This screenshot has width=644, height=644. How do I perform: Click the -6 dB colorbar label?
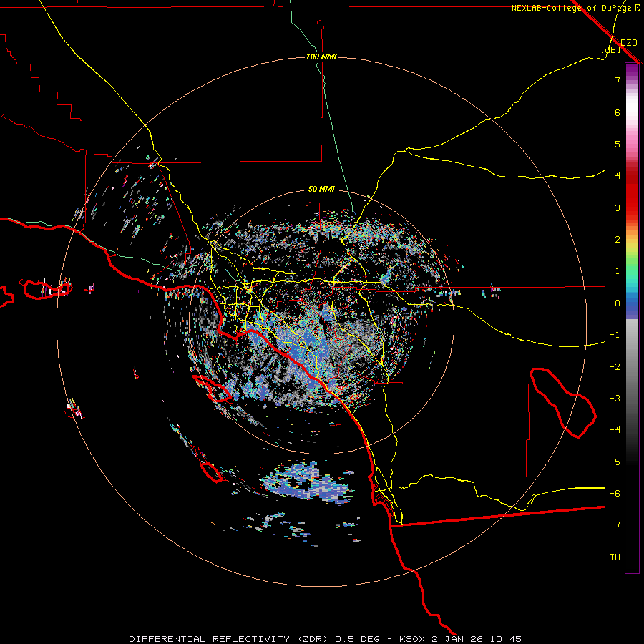[x=615, y=494]
